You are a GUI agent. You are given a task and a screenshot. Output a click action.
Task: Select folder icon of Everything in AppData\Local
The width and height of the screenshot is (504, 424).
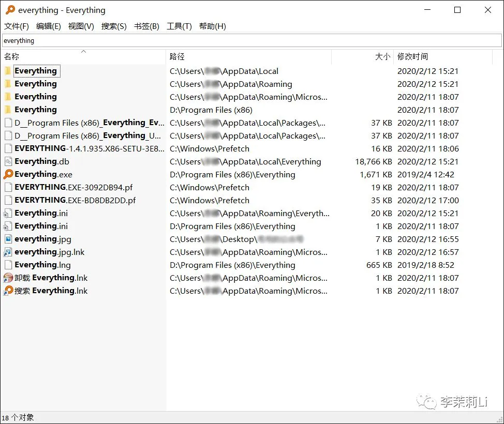8,71
